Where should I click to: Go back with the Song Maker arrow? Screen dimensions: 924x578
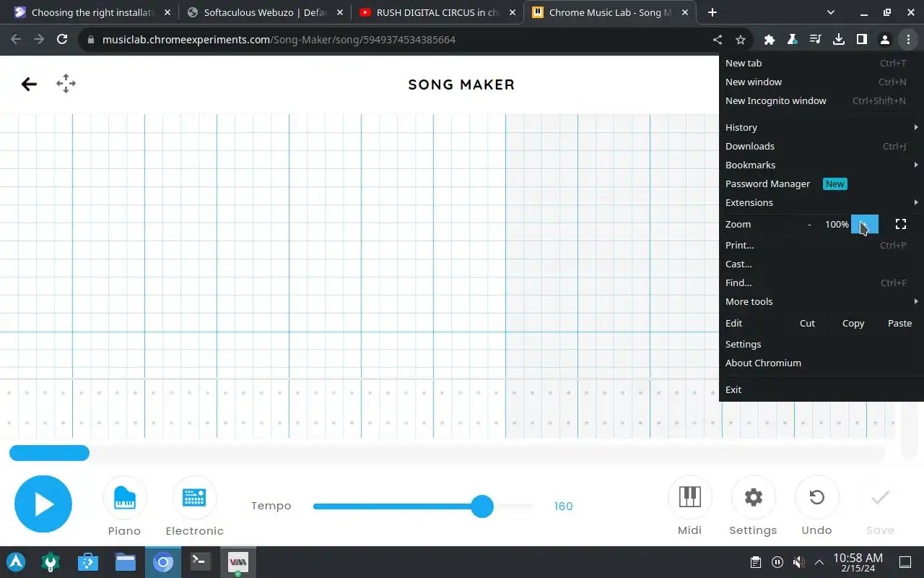coord(29,85)
